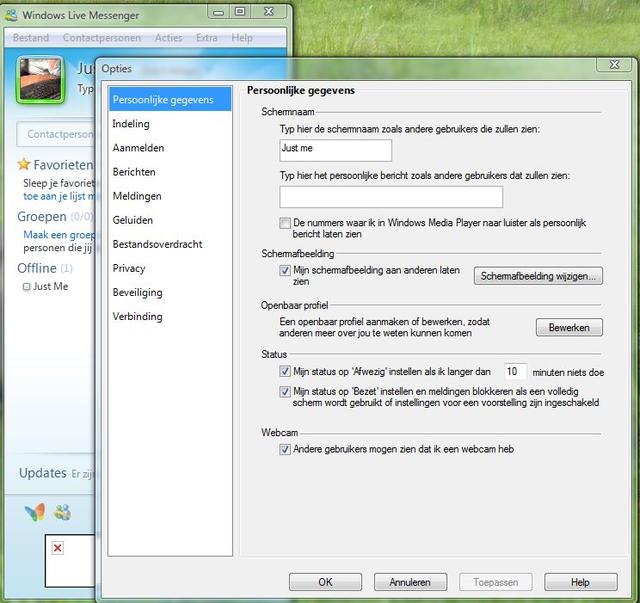The image size is (640, 603).
Task: Toggle the 'Afwezig' status checkbox
Action: [285, 371]
